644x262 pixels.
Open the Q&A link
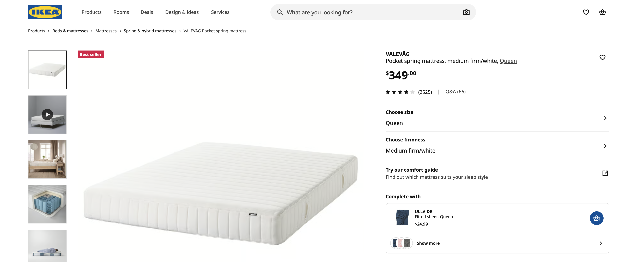click(451, 92)
